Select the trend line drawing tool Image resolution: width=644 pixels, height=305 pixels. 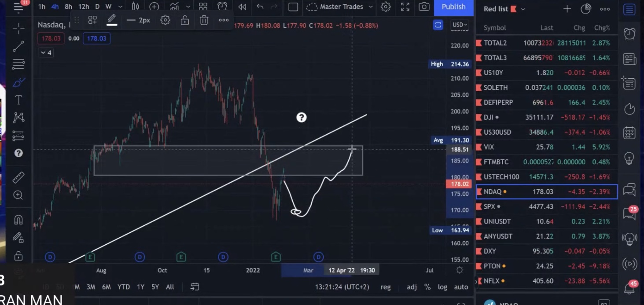(x=18, y=46)
